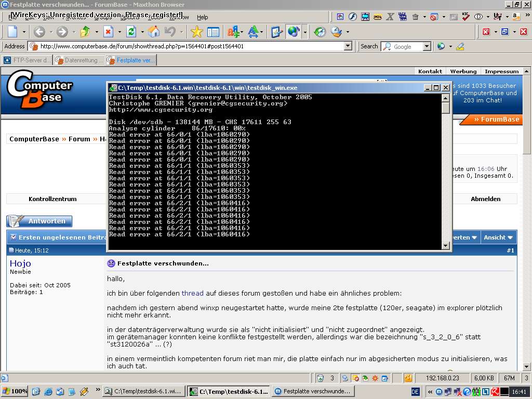This screenshot has width=532, height=399.
Task: Click the blue help tray icon
Action: (x=467, y=392)
